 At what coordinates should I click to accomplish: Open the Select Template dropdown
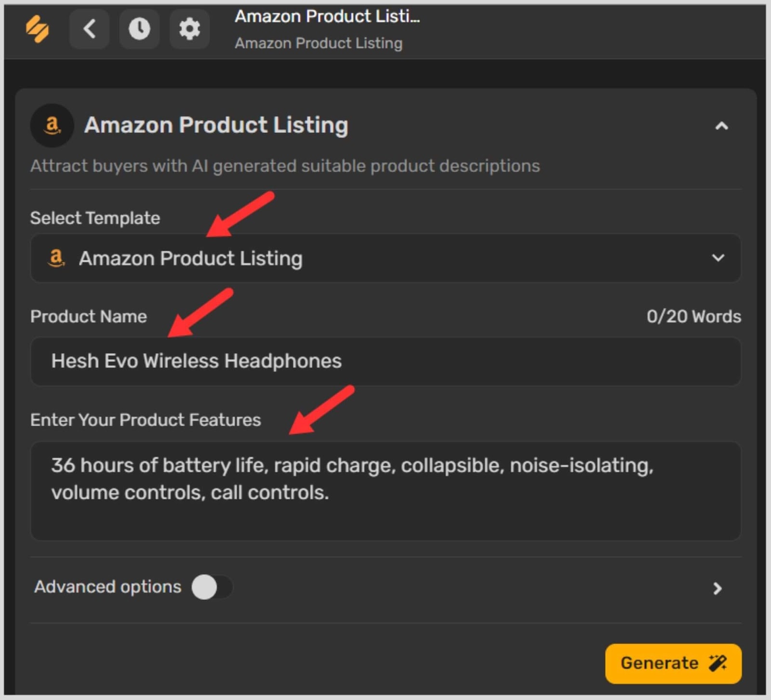tap(385, 258)
